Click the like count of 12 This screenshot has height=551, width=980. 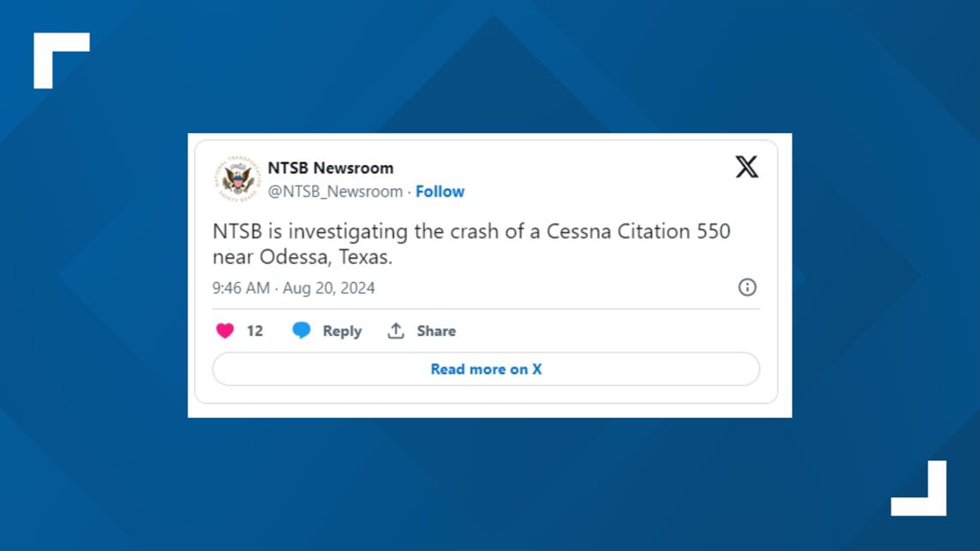(254, 331)
